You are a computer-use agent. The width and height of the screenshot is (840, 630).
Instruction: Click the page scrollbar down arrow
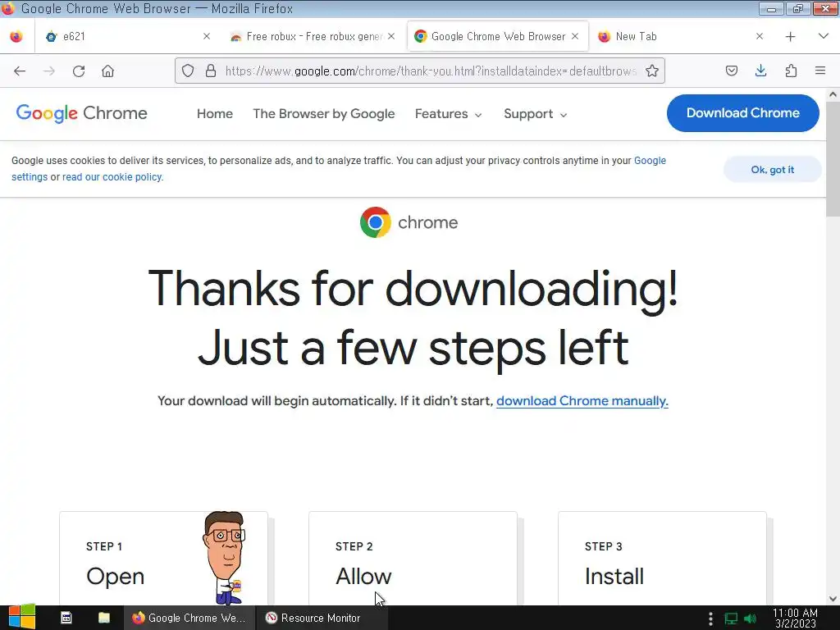833,599
